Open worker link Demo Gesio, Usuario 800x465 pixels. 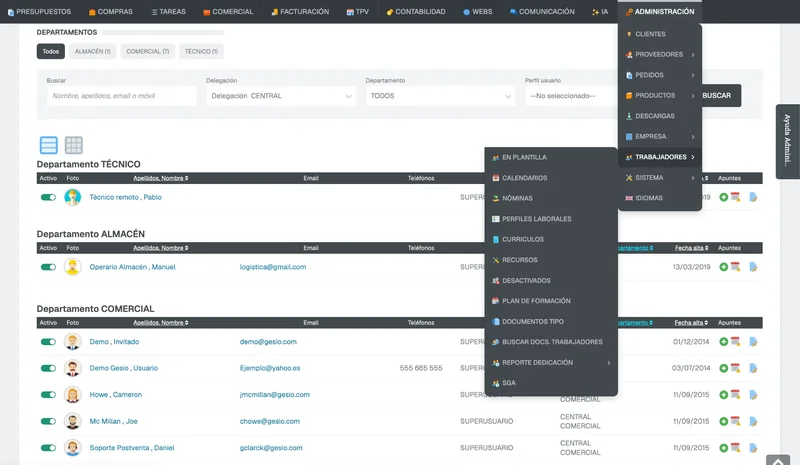(123, 368)
